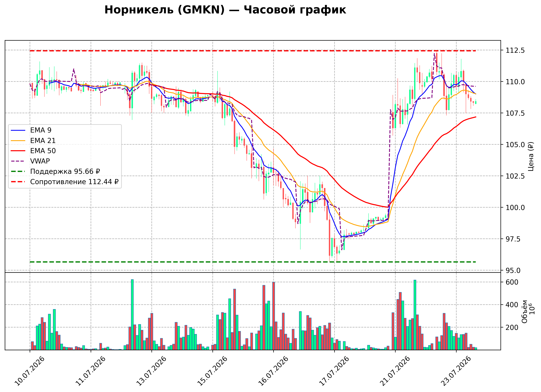The image size is (541, 392).
Task: Click the Объём axis title
Action: (x=525, y=311)
